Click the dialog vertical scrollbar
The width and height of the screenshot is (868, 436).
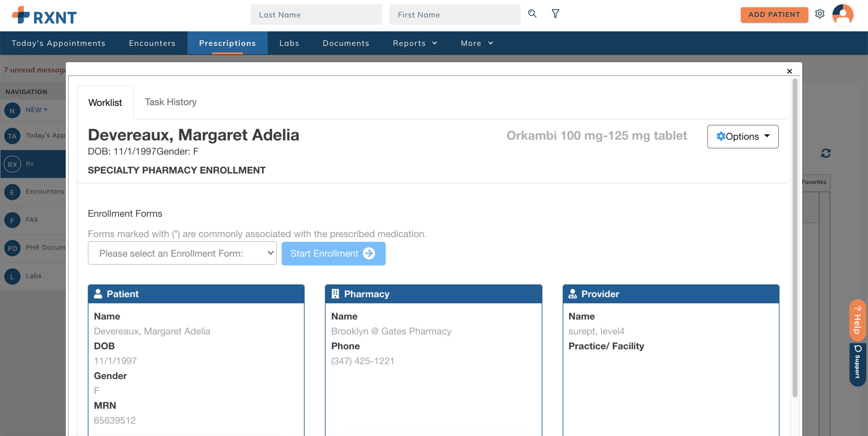coord(794,238)
